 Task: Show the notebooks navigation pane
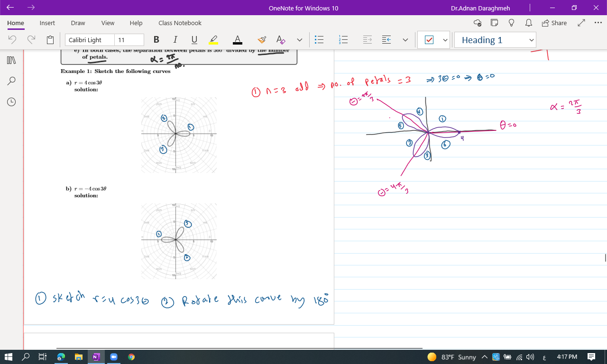pyautogui.click(x=11, y=60)
